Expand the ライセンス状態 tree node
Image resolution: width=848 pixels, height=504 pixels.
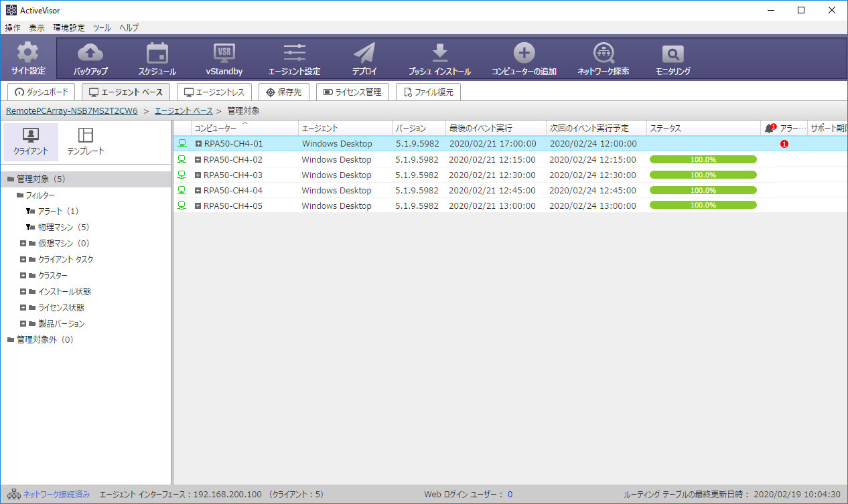(23, 308)
